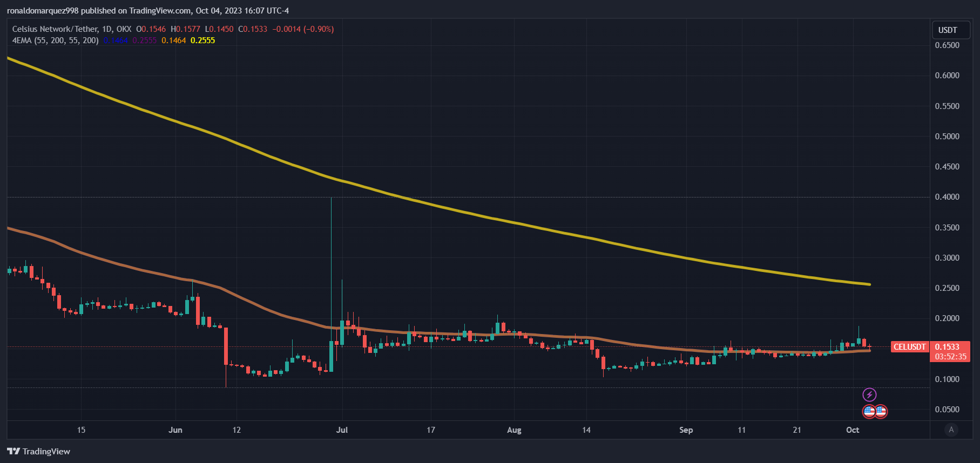Click the 0.4500 price axis label
The width and height of the screenshot is (980, 463).
(948, 167)
